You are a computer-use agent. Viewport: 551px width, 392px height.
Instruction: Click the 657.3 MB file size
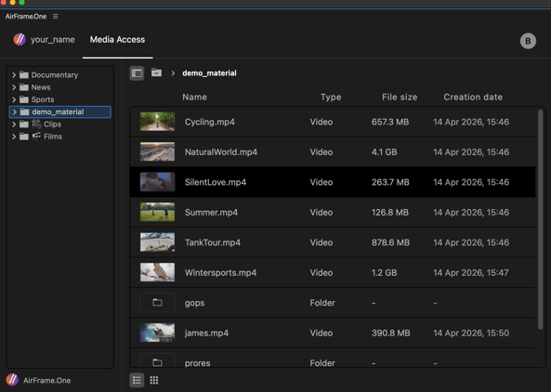[x=390, y=122]
